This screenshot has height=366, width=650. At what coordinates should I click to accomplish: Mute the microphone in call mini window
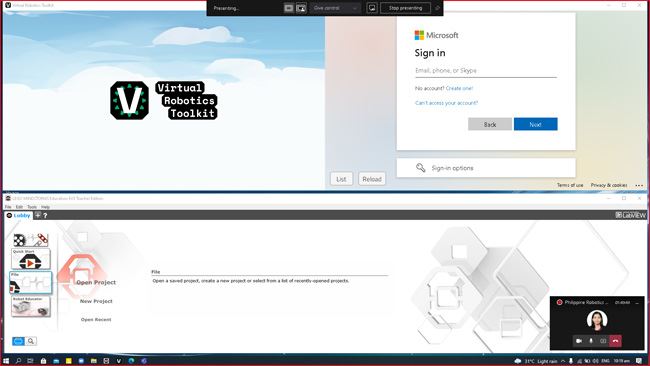[591, 341]
